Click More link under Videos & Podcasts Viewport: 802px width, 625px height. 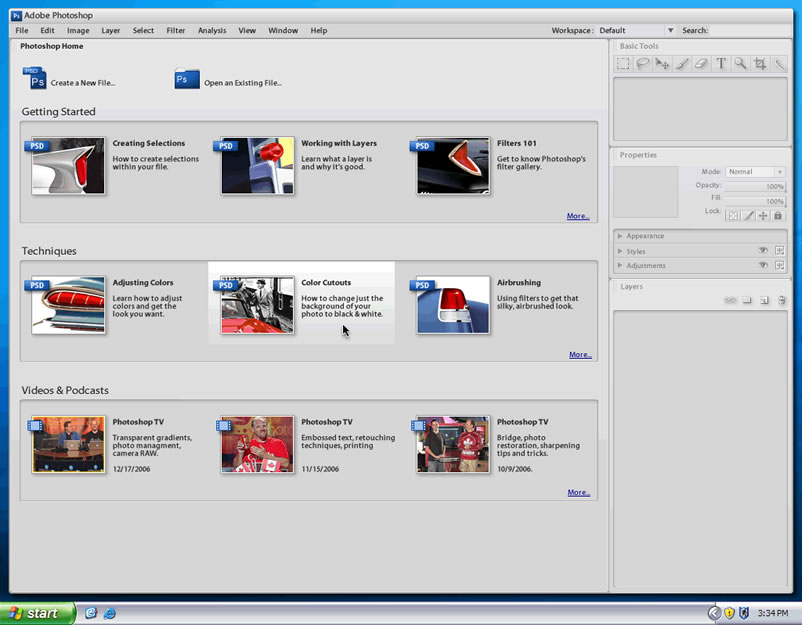(x=578, y=492)
